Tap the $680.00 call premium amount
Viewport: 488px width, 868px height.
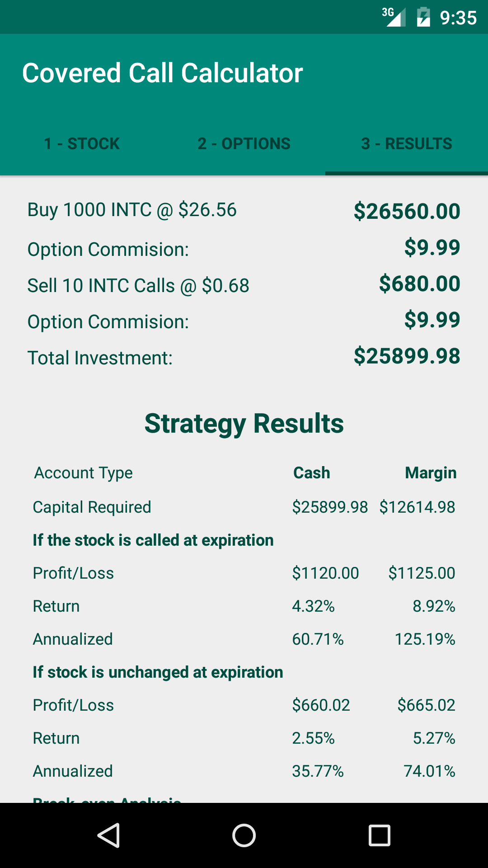tap(419, 283)
